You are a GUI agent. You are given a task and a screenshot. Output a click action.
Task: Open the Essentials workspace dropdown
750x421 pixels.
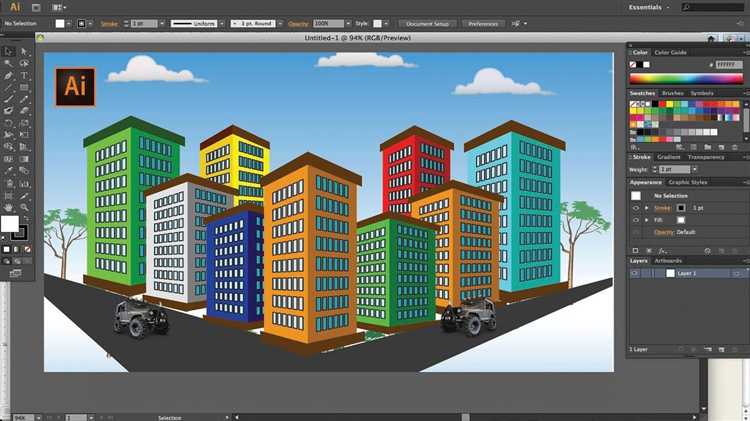tap(649, 7)
